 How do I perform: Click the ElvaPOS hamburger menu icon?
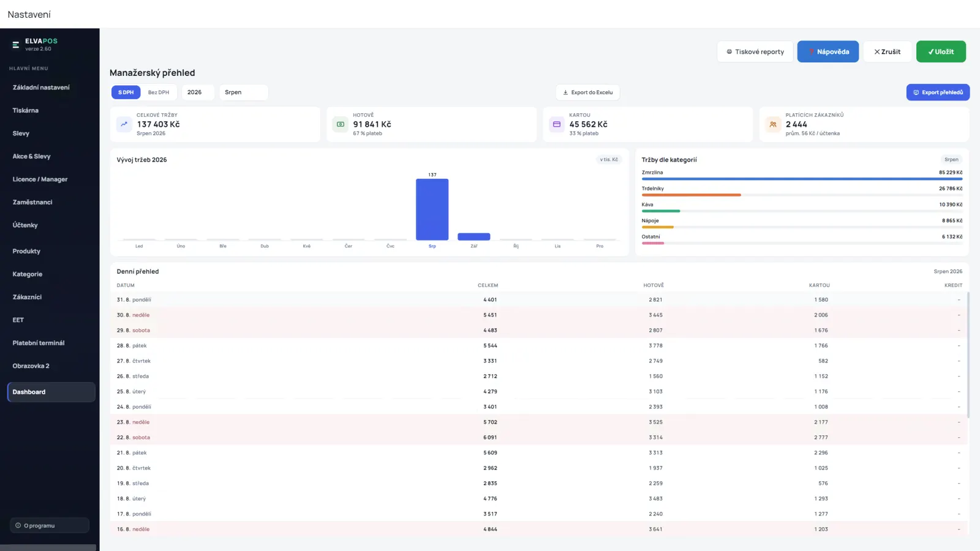pyautogui.click(x=16, y=45)
